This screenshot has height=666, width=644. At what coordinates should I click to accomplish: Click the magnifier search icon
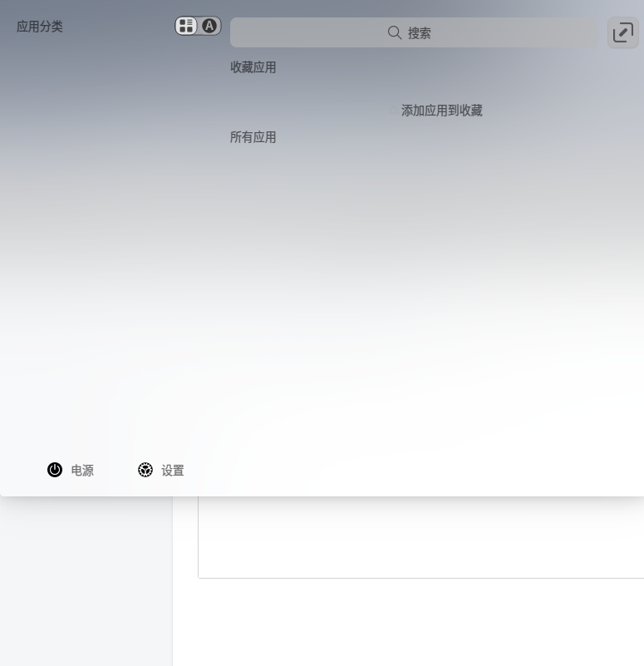point(395,32)
